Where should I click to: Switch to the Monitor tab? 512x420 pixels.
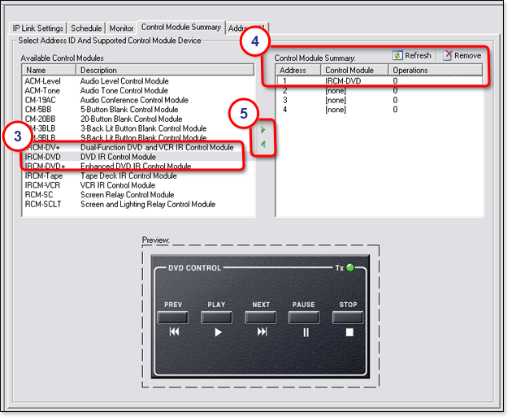(x=121, y=28)
